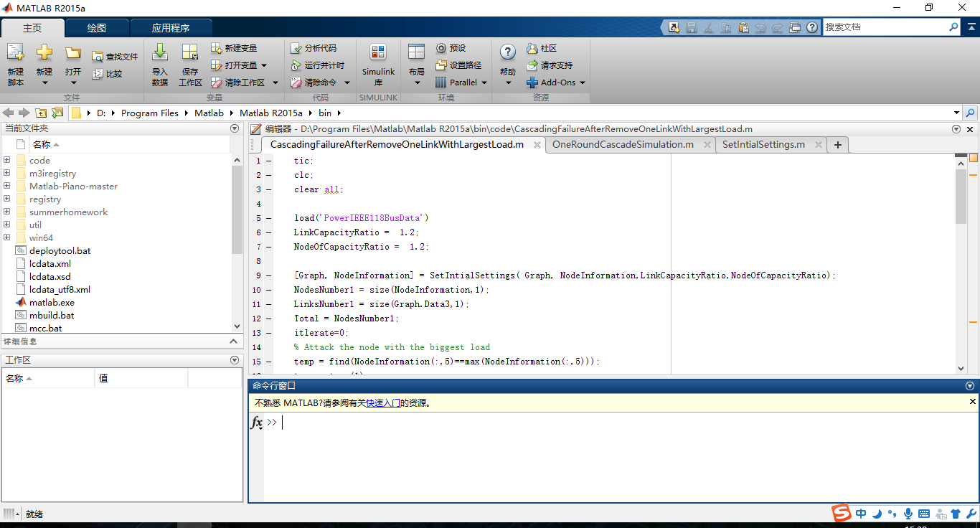This screenshot has width=980, height=528.
Task: Expand the 布局 (Layout) dropdown
Action: pyautogui.click(x=415, y=63)
